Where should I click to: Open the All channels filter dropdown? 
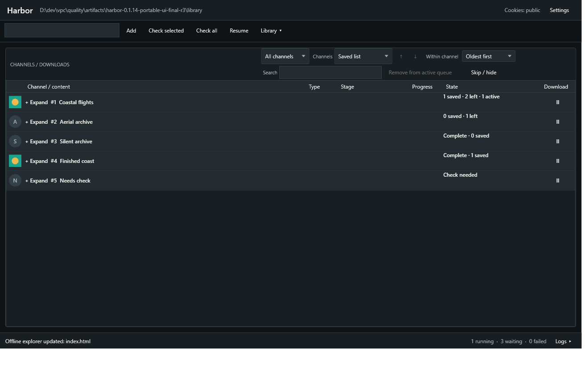[285, 57]
